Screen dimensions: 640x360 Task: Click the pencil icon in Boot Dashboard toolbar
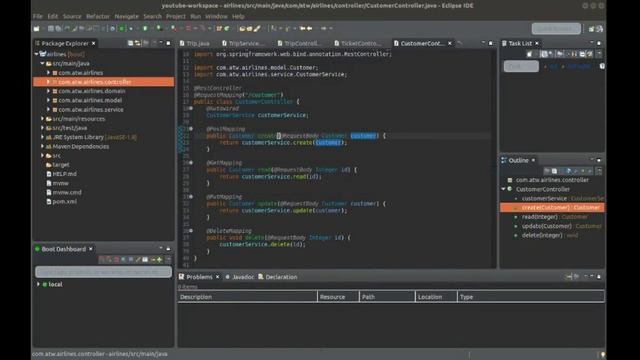(138, 260)
